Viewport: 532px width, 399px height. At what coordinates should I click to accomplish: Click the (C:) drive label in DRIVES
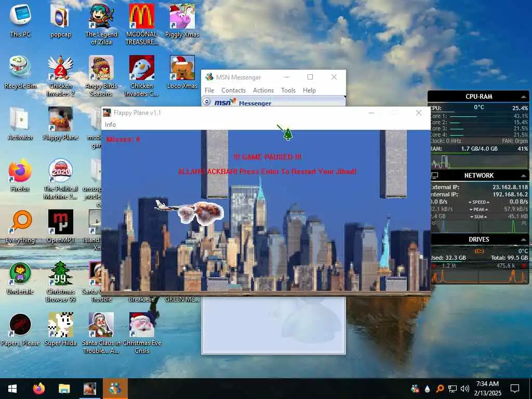[478, 251]
